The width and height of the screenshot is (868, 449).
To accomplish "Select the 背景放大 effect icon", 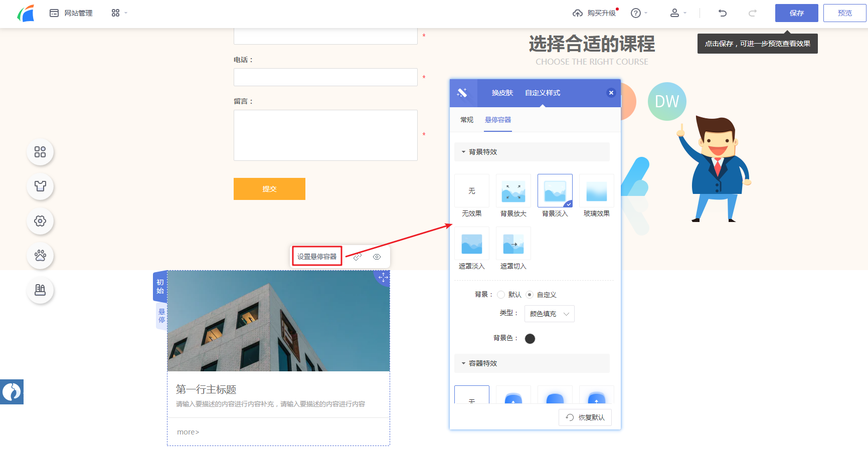I will point(513,191).
